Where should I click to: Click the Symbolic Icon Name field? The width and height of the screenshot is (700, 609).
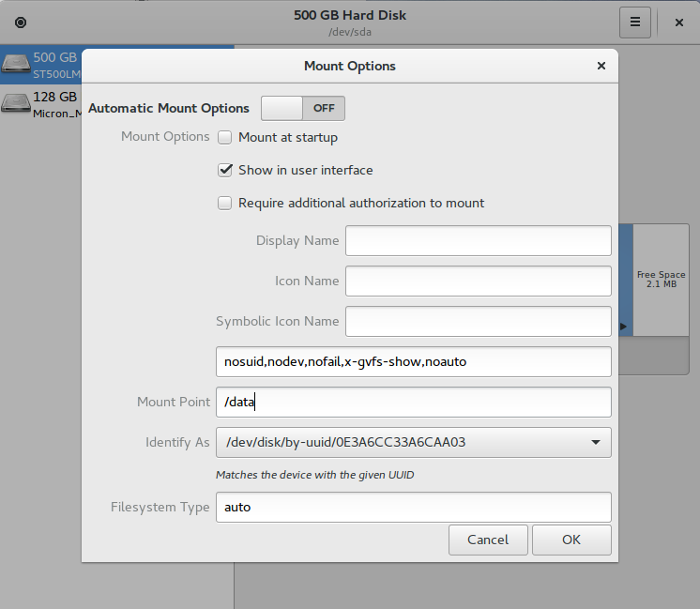pos(479,322)
